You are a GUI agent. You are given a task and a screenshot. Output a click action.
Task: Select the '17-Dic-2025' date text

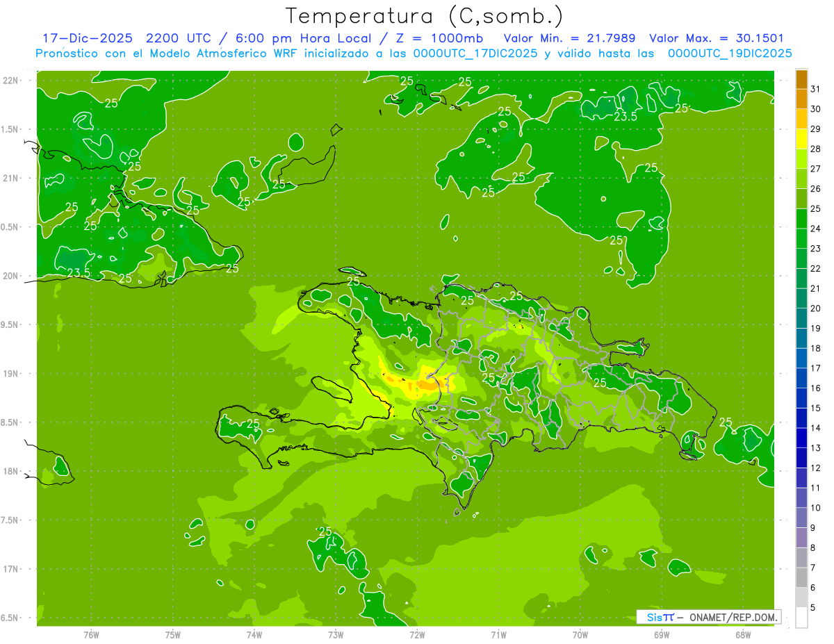(87, 38)
